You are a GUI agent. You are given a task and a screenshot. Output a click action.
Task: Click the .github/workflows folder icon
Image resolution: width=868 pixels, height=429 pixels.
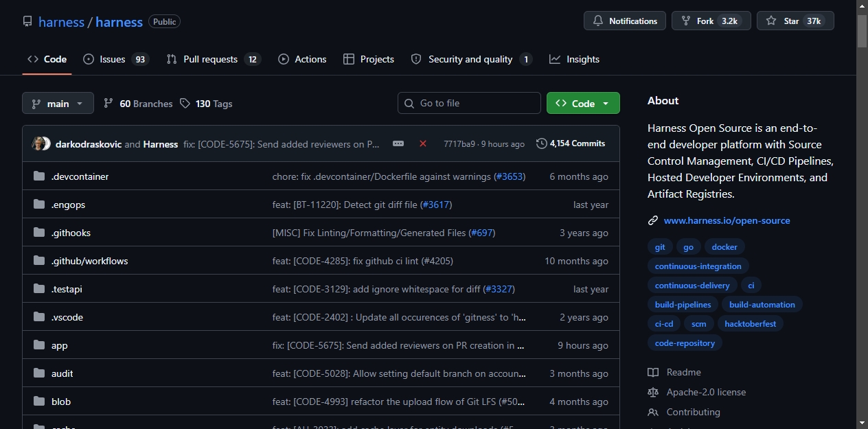point(39,261)
